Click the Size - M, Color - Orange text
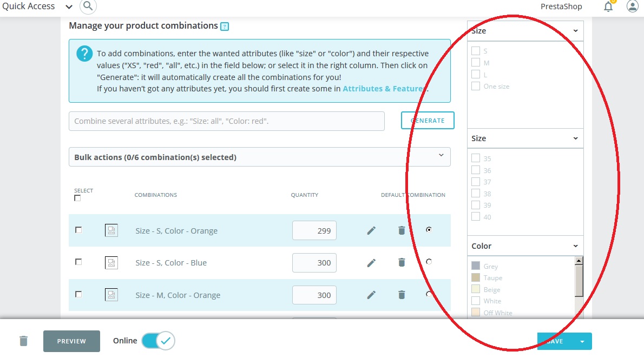Image resolution: width=644 pixels, height=358 pixels. pos(178,295)
